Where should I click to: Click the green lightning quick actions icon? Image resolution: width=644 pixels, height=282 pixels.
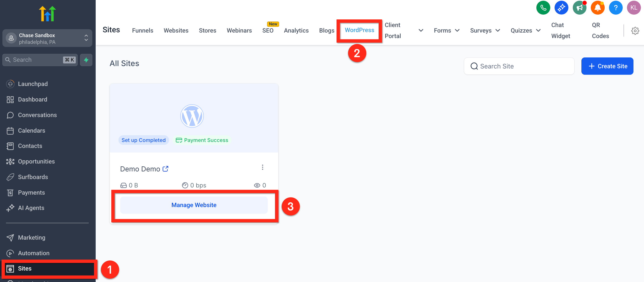click(x=86, y=60)
